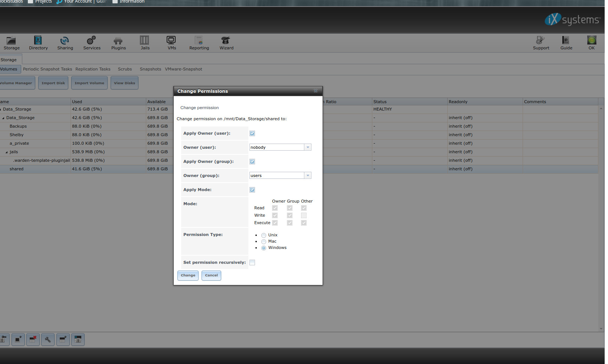608x364 pixels.
Task: Click the wrench icon in bottom toolbar
Action: (x=48, y=340)
